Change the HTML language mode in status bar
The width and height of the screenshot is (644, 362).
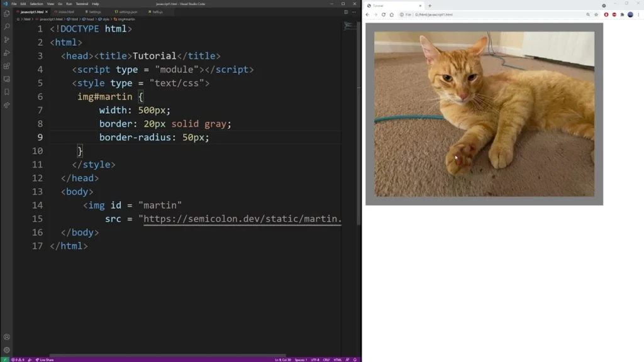[x=338, y=359]
